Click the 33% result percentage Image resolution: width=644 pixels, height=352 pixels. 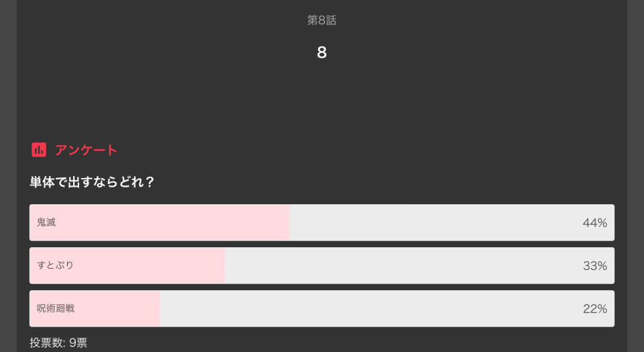[595, 265]
